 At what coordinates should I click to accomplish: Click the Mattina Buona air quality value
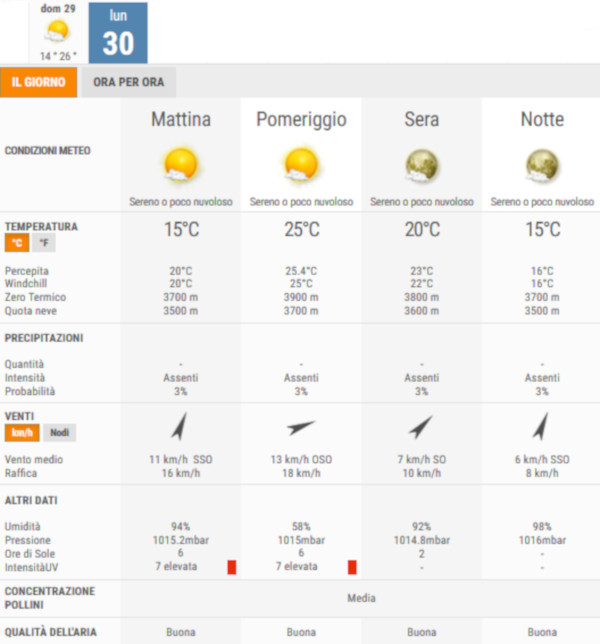coord(181,632)
